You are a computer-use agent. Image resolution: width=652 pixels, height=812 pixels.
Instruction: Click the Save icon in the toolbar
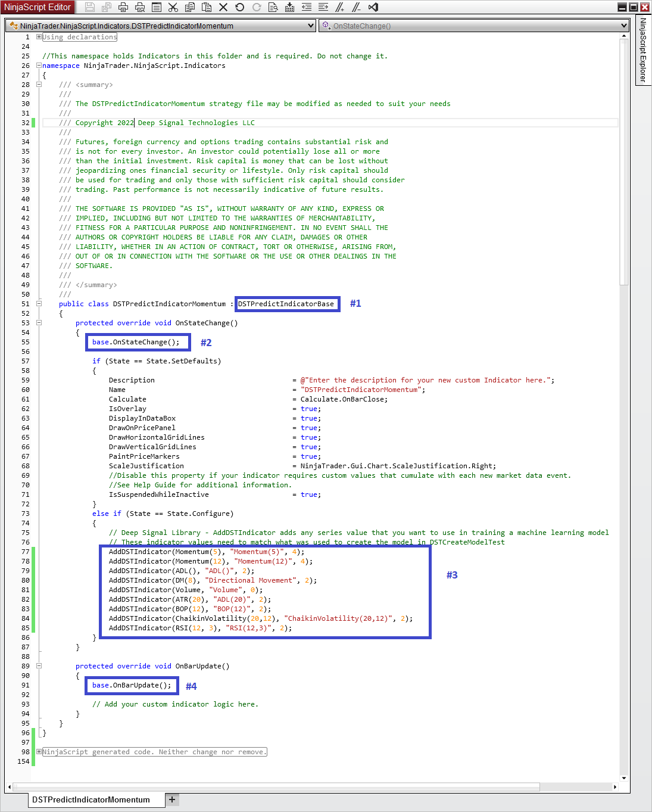(90, 7)
